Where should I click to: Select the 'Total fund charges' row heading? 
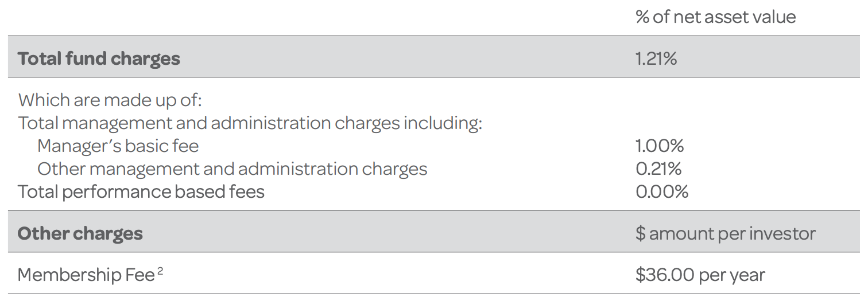99,58
